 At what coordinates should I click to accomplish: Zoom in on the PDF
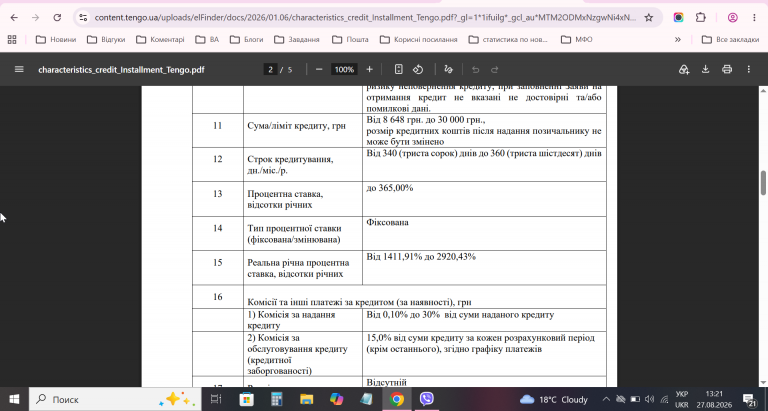[x=369, y=70]
